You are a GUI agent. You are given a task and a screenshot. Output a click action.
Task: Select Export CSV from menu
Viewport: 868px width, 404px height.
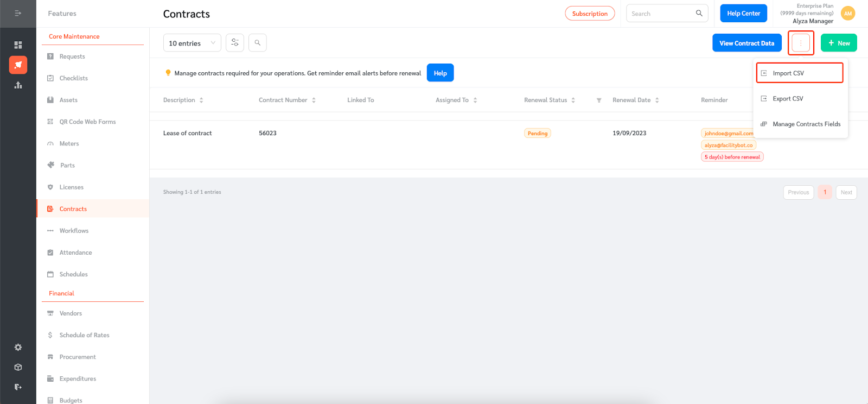click(788, 99)
